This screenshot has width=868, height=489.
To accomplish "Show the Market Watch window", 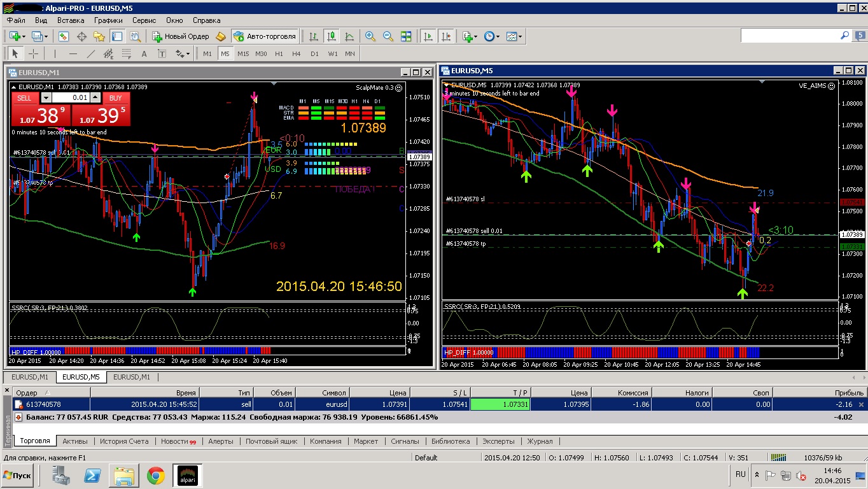I will 64,36.
